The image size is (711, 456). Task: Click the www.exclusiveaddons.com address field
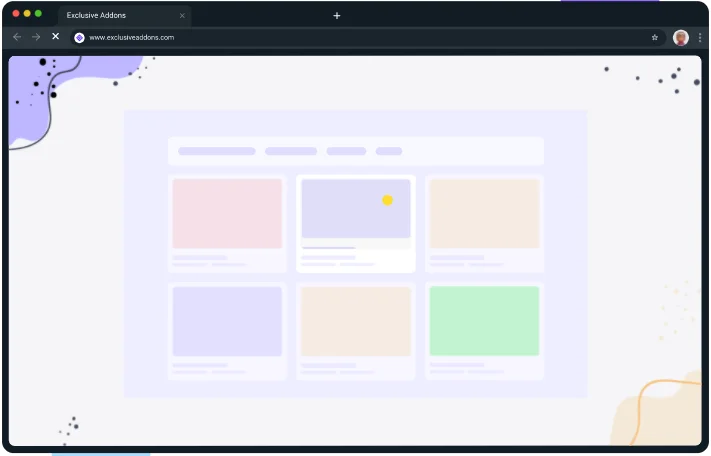click(367, 38)
